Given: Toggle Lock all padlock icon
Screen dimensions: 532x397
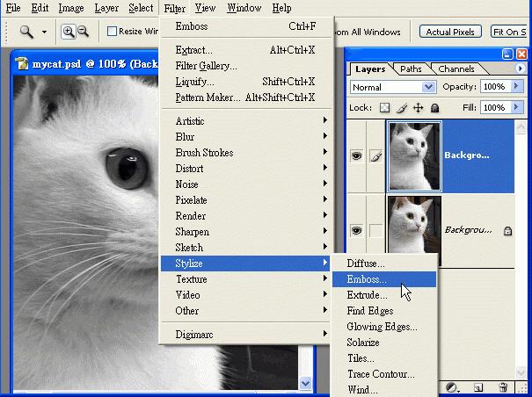Looking at the screenshot, I should 434,108.
